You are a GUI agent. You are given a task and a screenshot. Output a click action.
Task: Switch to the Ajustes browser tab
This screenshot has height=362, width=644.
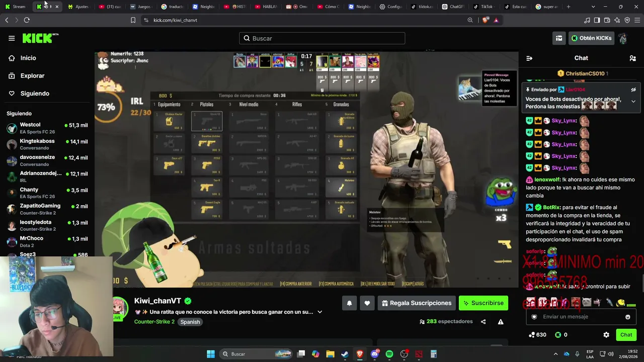click(x=78, y=7)
